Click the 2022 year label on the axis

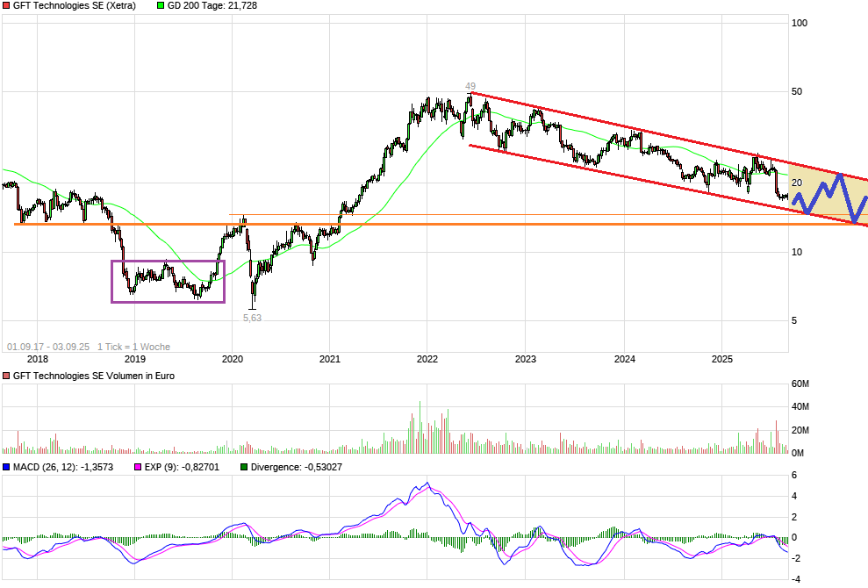coord(427,358)
